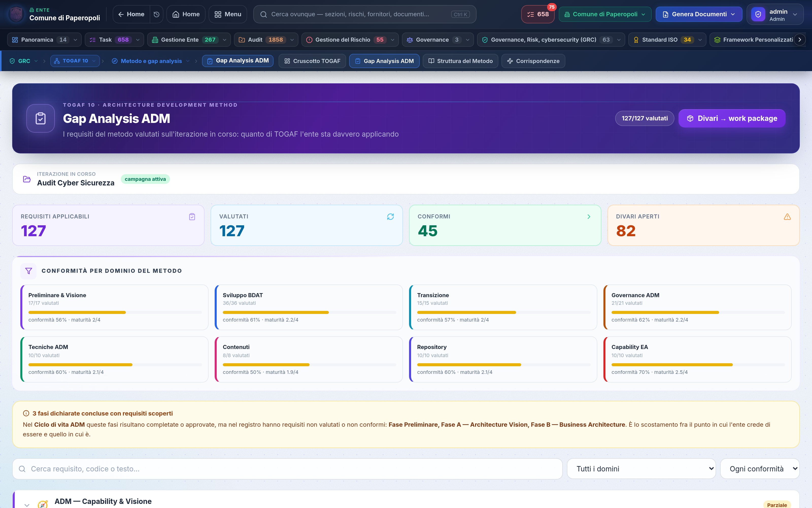The width and height of the screenshot is (812, 508).
Task: Click the Contenuti conformity progress bar
Action: [309, 364]
